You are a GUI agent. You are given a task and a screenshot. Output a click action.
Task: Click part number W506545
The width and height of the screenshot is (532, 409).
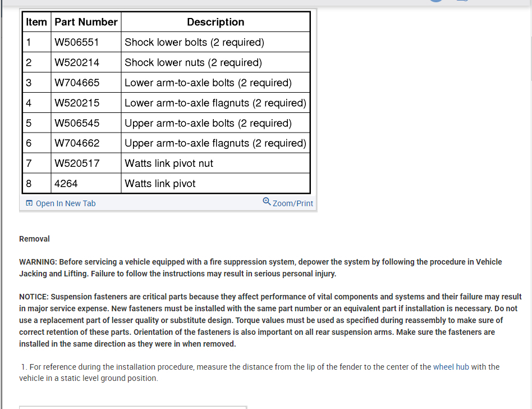(77, 123)
